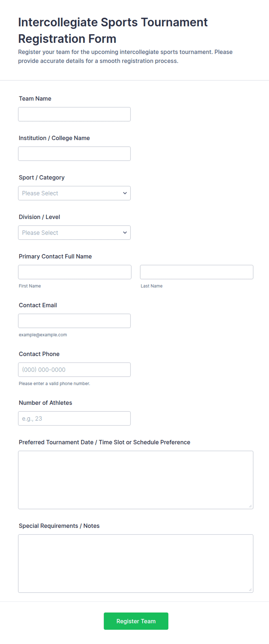The image size is (269, 644).
Task: Click the Team Name label
Action: click(x=35, y=99)
